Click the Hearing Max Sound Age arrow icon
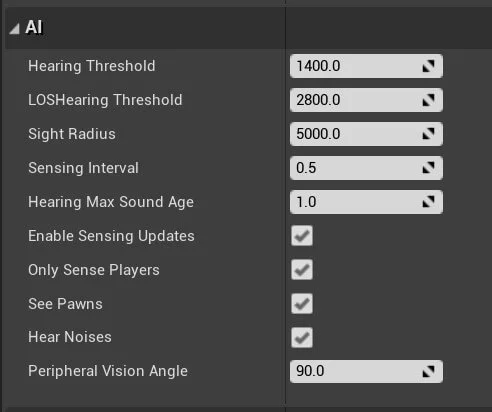The image size is (492, 412). point(428,202)
